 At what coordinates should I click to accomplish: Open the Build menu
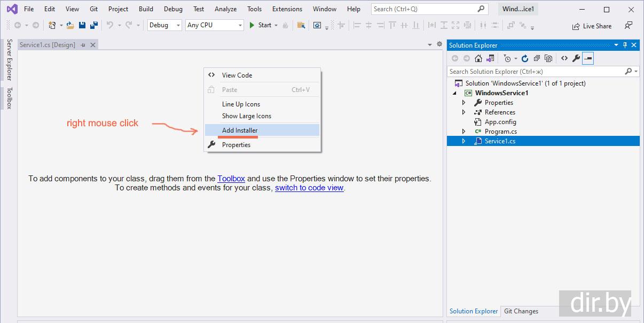pyautogui.click(x=146, y=9)
